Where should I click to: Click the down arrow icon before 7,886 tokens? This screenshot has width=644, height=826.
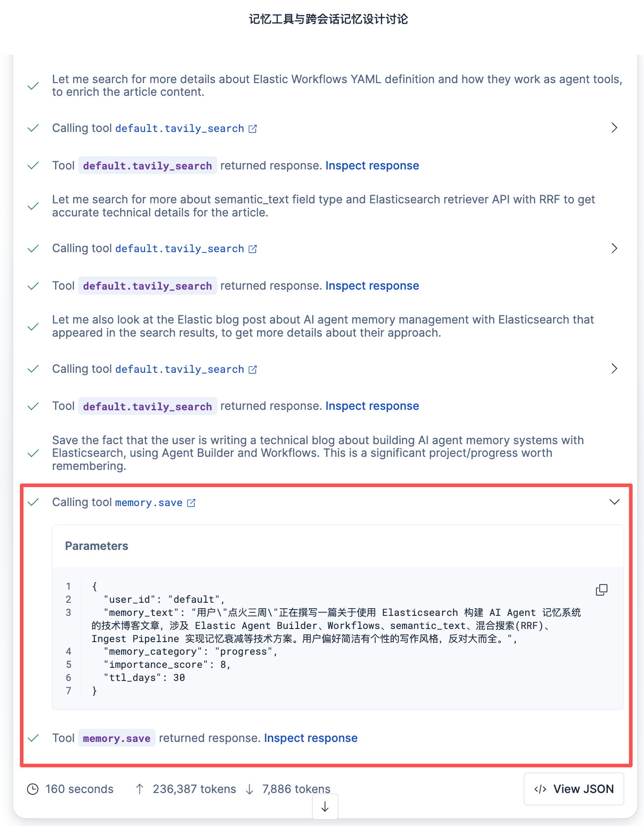[249, 789]
